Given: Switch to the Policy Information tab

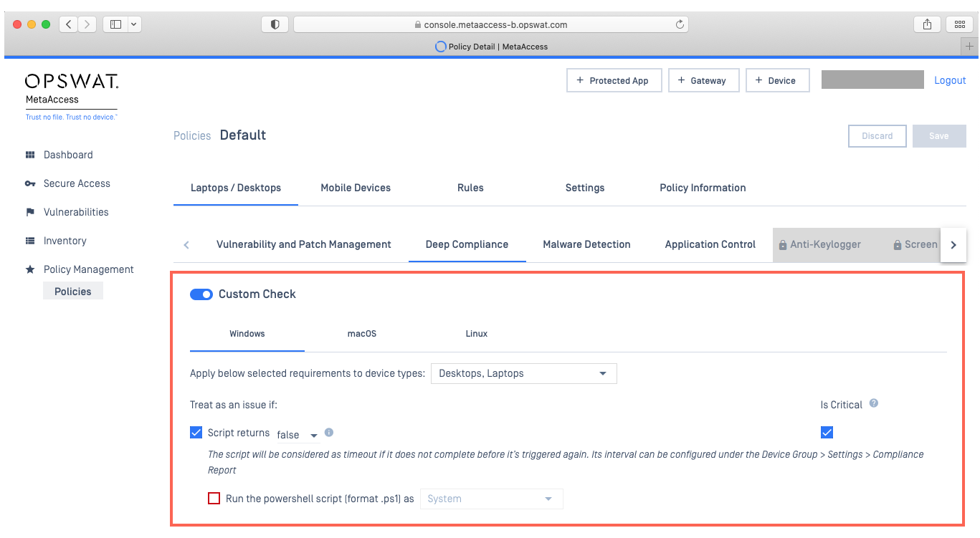Looking at the screenshot, I should click(703, 188).
